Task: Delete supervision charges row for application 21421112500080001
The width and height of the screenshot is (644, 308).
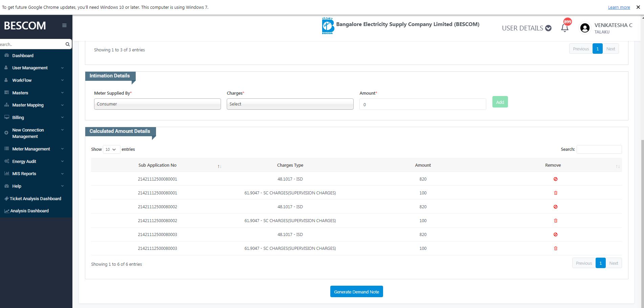Action: pos(555,193)
